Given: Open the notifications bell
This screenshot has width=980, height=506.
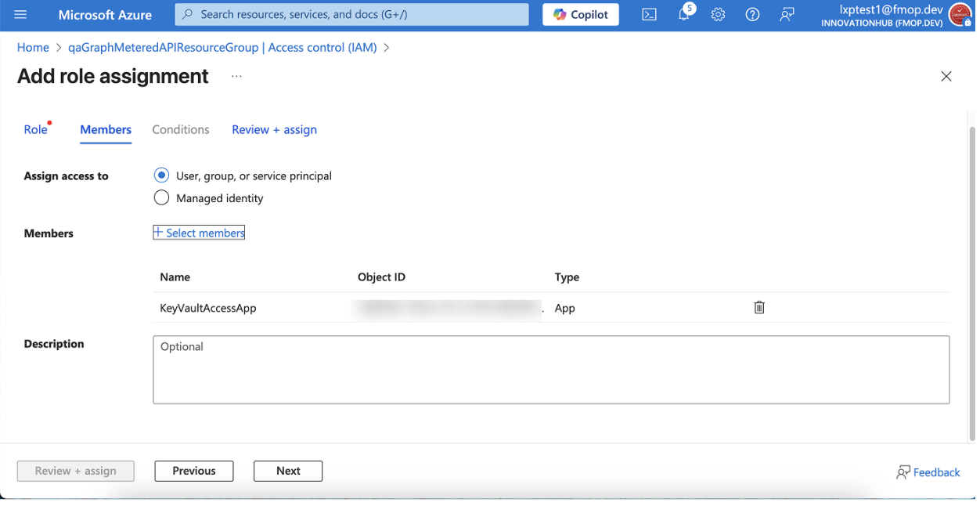Looking at the screenshot, I should 683,14.
